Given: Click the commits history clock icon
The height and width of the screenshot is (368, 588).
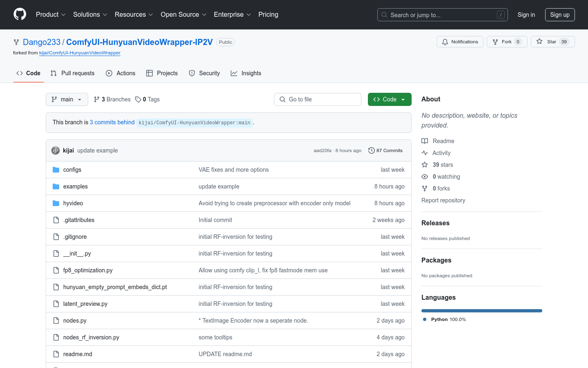Looking at the screenshot, I should [x=371, y=150].
